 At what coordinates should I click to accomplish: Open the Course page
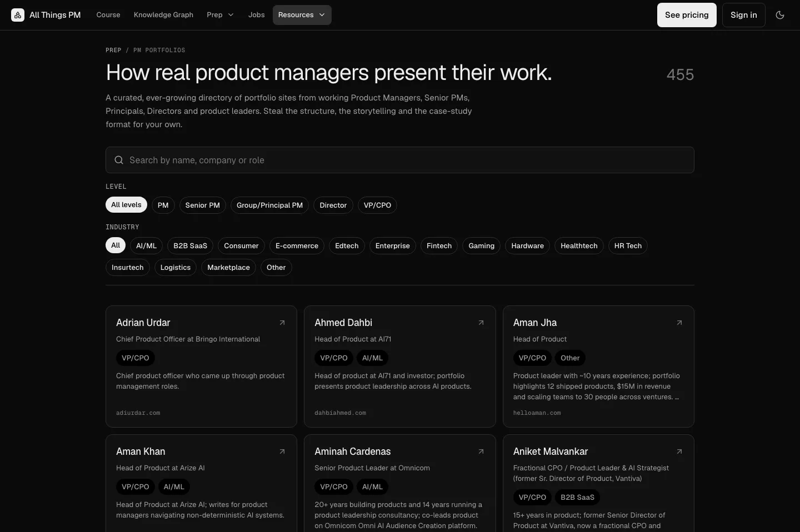click(x=108, y=15)
